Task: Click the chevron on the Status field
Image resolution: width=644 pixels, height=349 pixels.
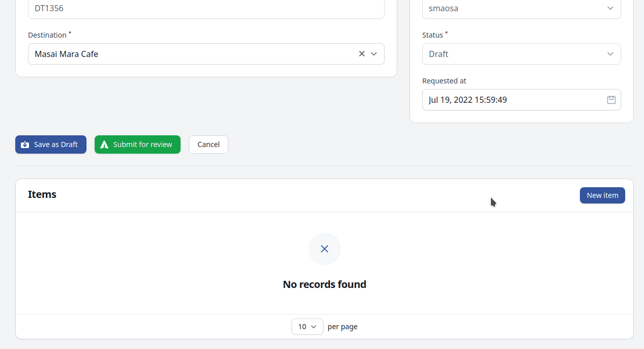Action: point(610,54)
